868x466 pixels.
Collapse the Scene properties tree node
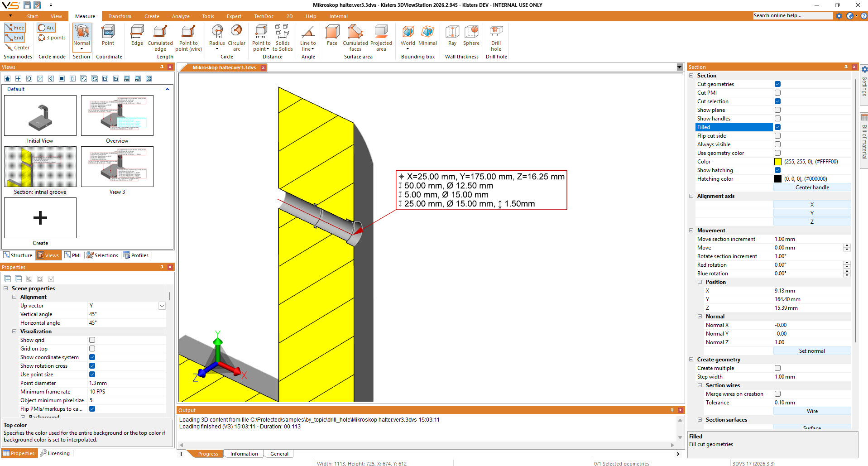(5, 288)
